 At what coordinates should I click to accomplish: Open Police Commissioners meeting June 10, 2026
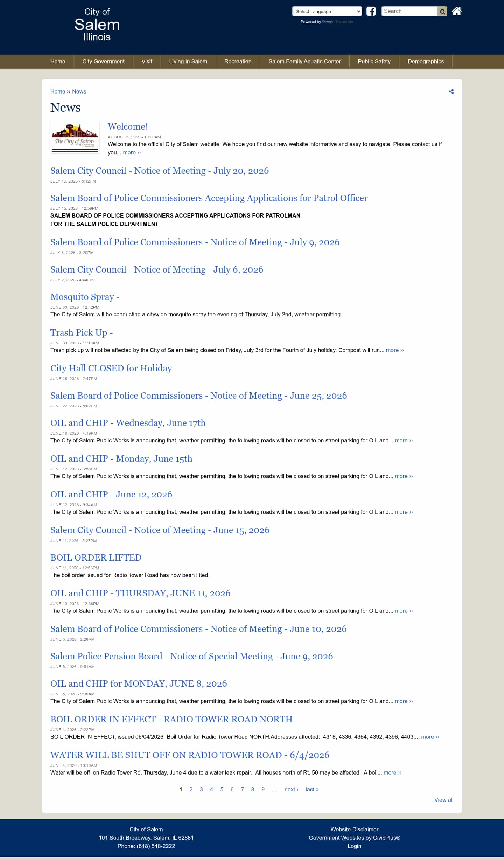click(x=198, y=629)
